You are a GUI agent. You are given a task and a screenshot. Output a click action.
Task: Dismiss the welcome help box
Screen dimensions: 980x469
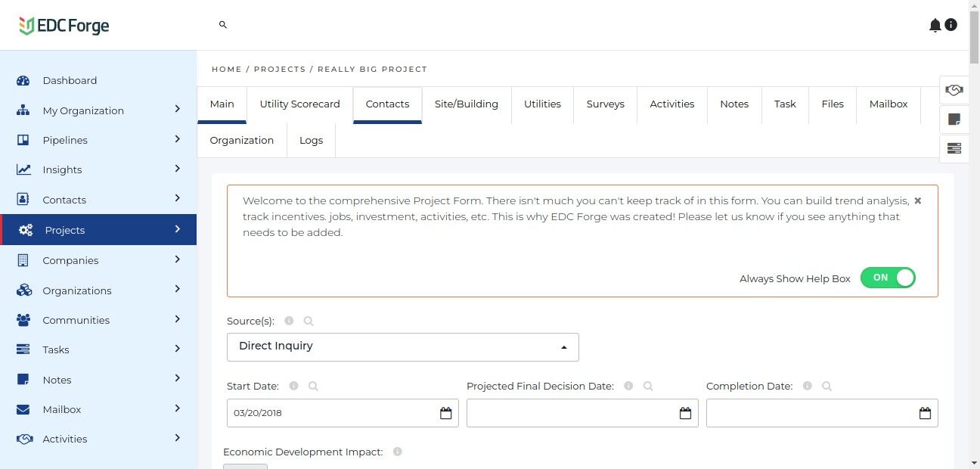coord(917,201)
